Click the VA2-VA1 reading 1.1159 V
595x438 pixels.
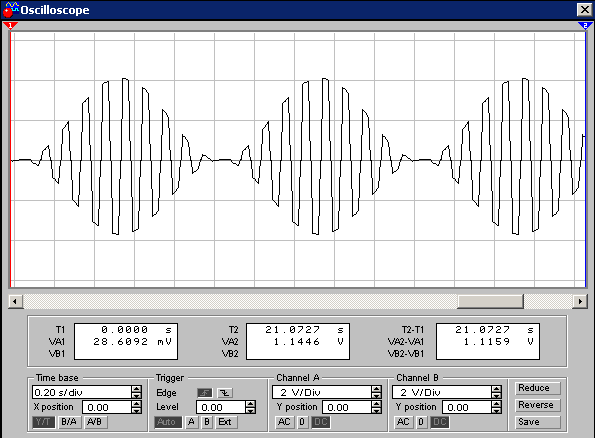(498, 342)
